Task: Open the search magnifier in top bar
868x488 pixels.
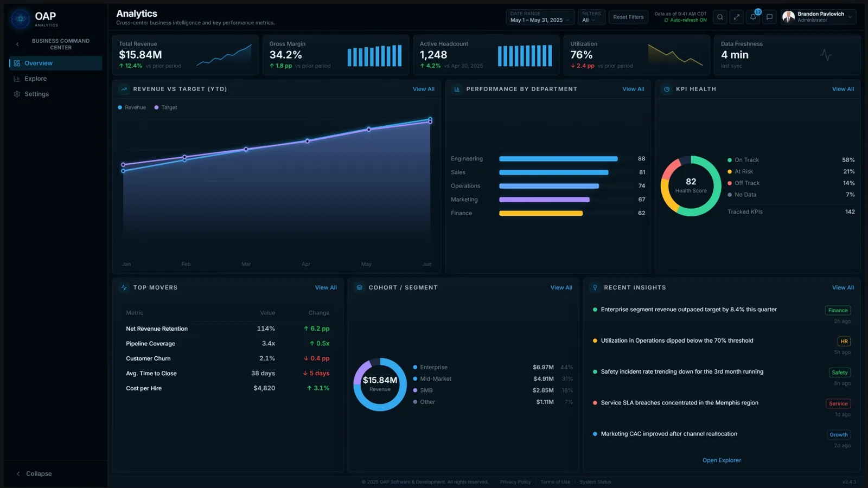Action: point(720,17)
